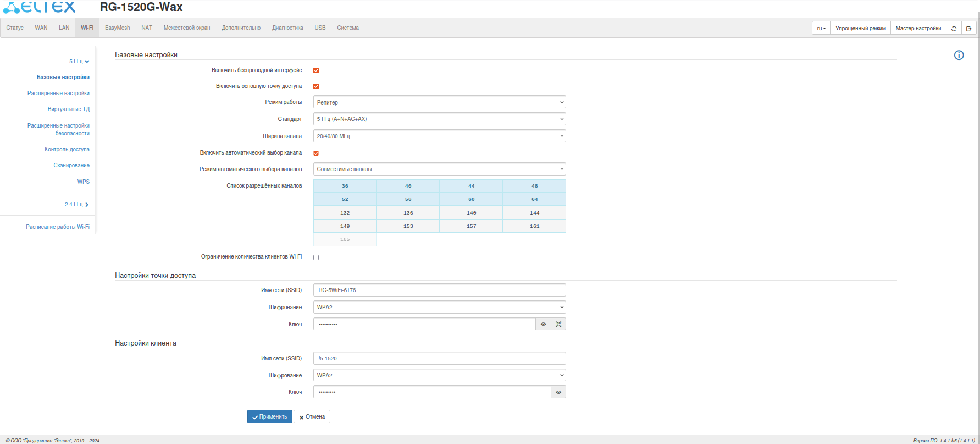Open WPS sidebar link

coord(84,182)
